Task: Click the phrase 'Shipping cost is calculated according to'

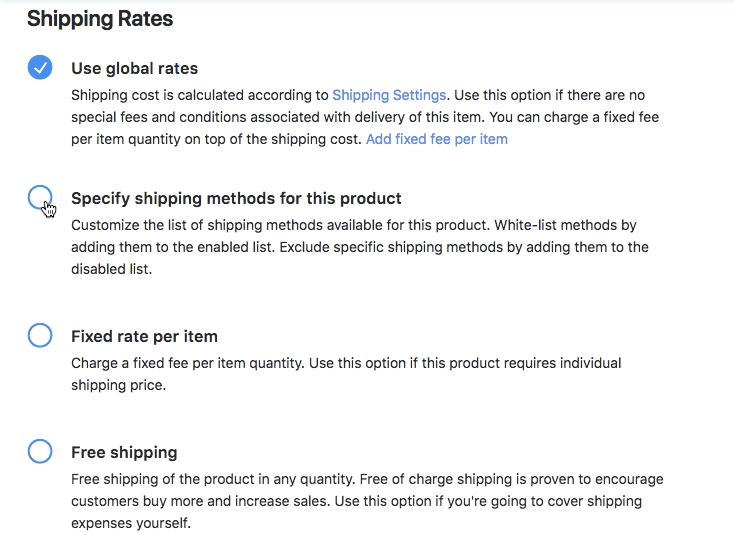Action: [200, 95]
